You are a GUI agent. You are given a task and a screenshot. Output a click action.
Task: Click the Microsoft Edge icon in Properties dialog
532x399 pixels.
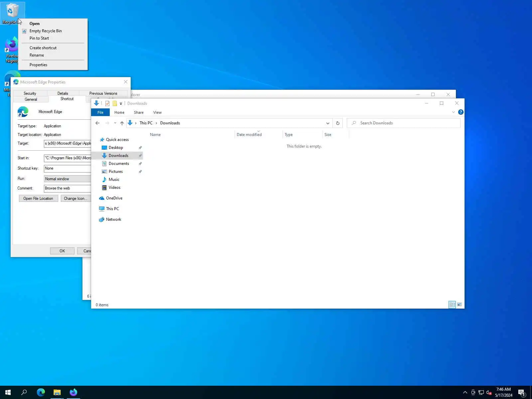coord(23,112)
